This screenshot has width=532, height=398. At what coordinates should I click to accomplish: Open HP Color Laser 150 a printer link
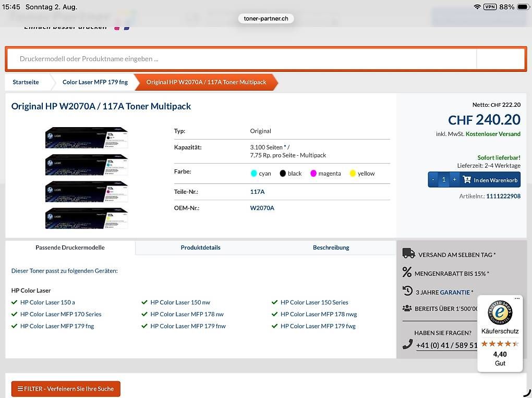point(47,302)
